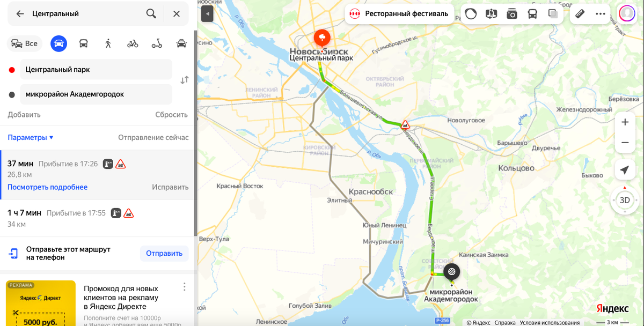Open the three-dots more menu
The width and height of the screenshot is (644, 326).
[600, 14]
